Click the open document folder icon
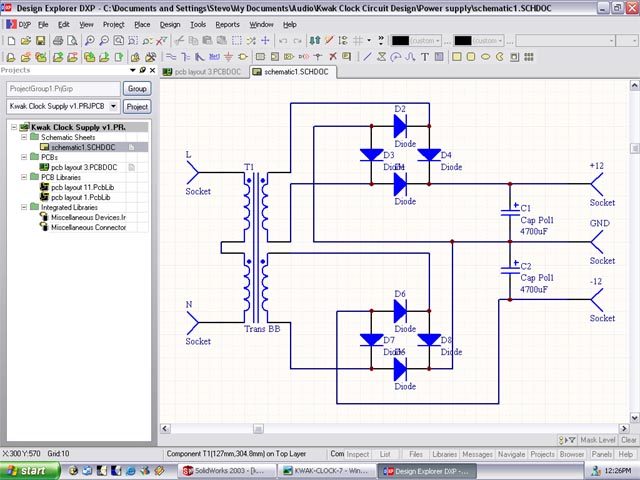The width and height of the screenshot is (640, 480). (x=26, y=40)
